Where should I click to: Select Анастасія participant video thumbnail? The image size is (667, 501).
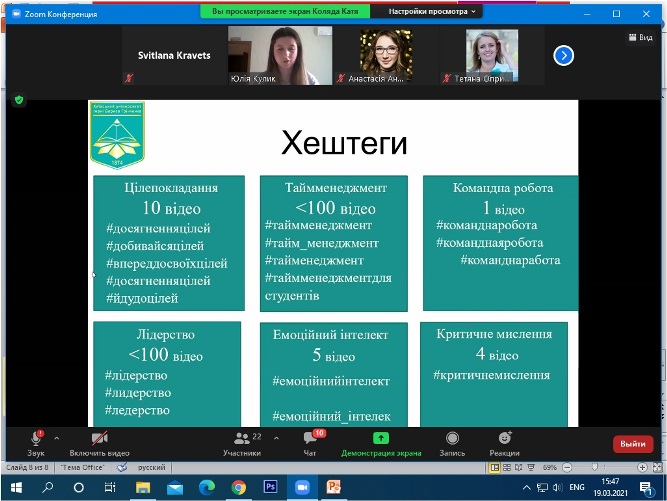tap(386, 55)
